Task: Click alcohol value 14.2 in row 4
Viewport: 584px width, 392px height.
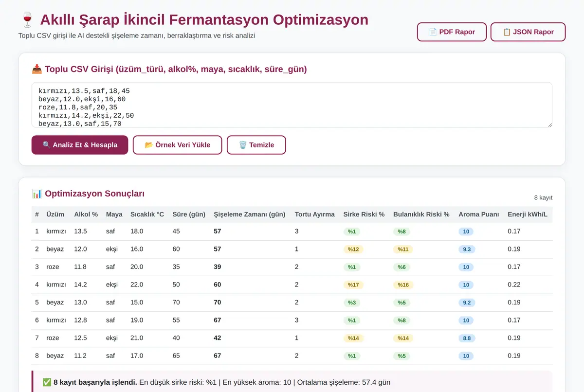Action: tap(80, 285)
